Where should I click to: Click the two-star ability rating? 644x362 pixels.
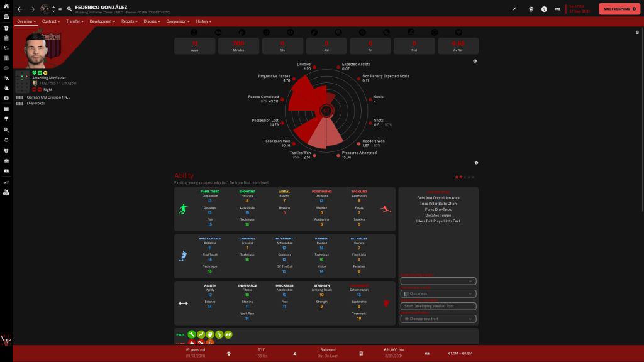point(464,177)
